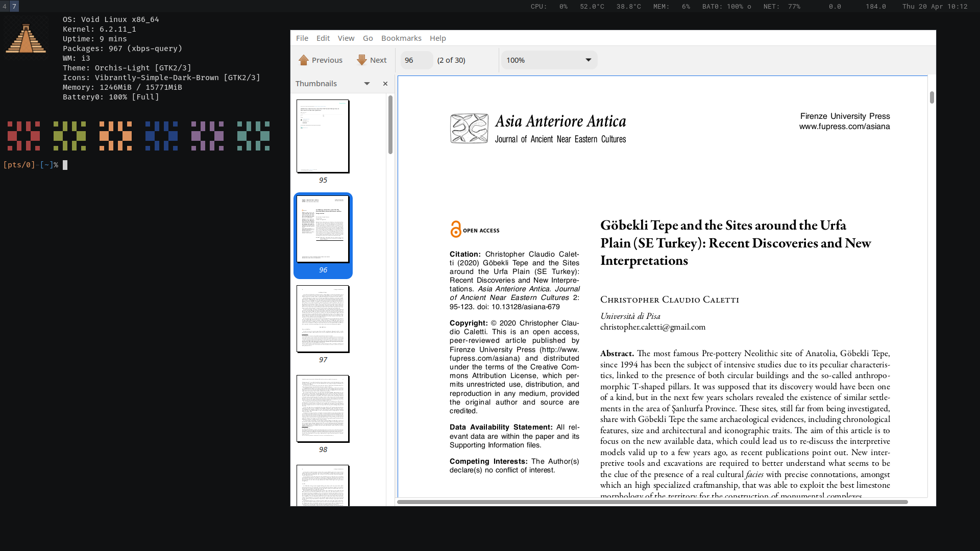Select the page 97 thumbnail
This screenshot has height=551, width=980.
tap(323, 319)
